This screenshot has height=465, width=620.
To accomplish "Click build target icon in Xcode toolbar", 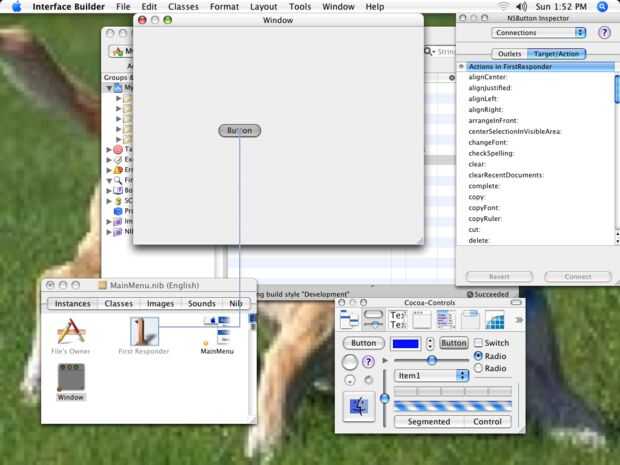I will (x=117, y=51).
